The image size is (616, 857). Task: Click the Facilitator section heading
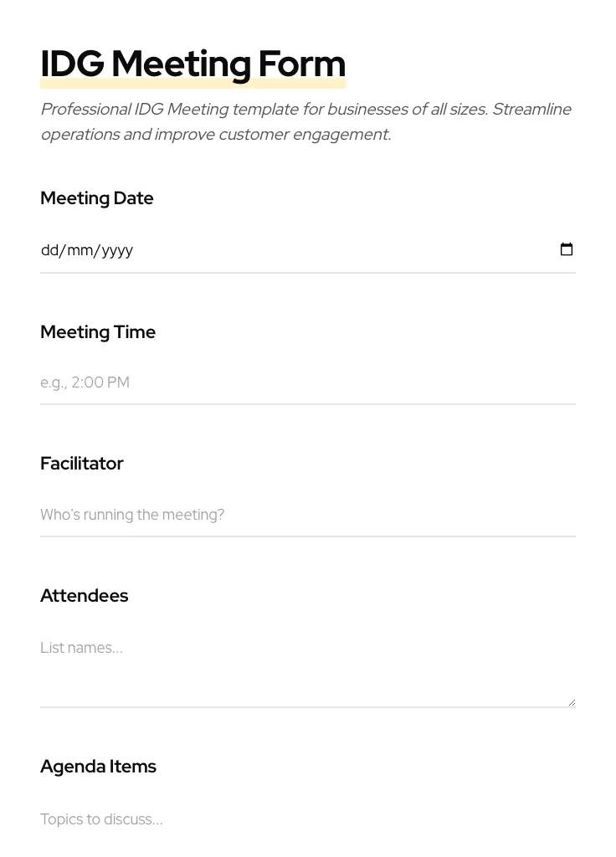(81, 463)
